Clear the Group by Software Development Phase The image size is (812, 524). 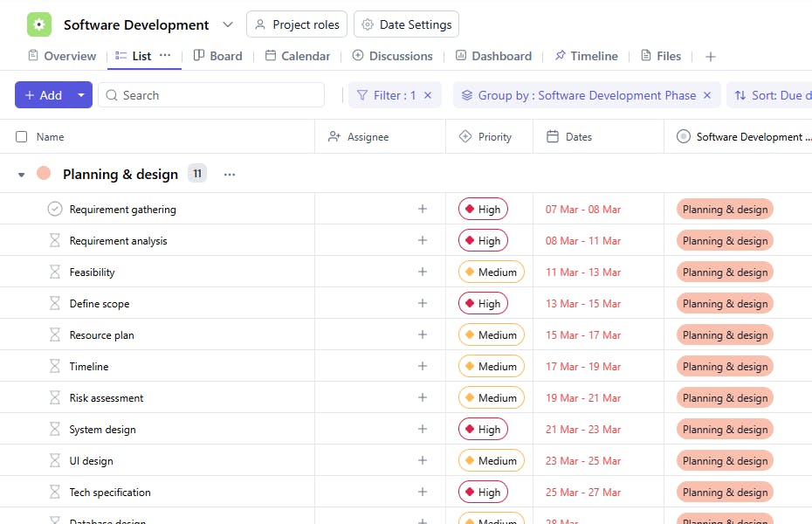[x=707, y=95]
